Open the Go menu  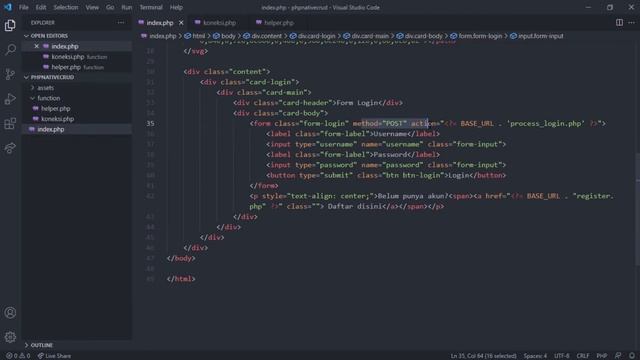coord(110,7)
